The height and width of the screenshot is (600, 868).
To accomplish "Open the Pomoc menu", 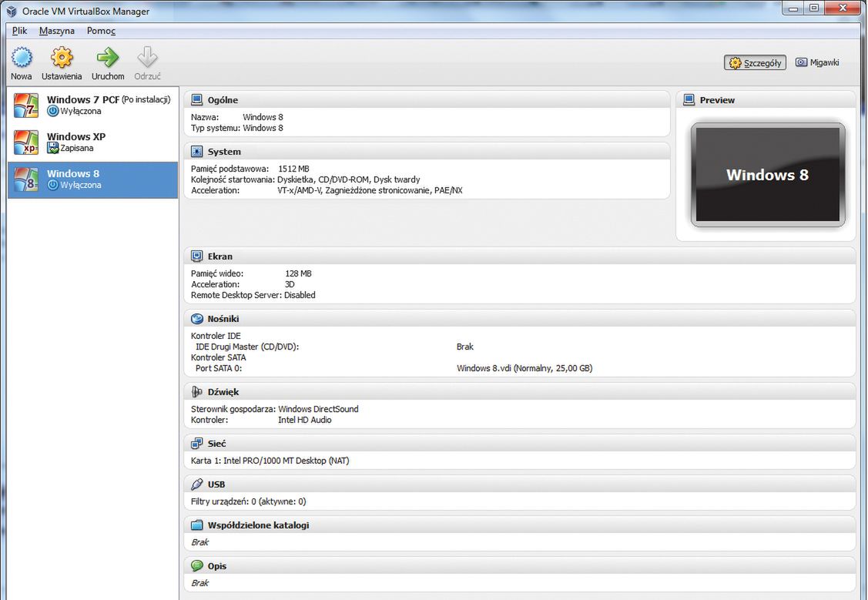I will pos(101,31).
